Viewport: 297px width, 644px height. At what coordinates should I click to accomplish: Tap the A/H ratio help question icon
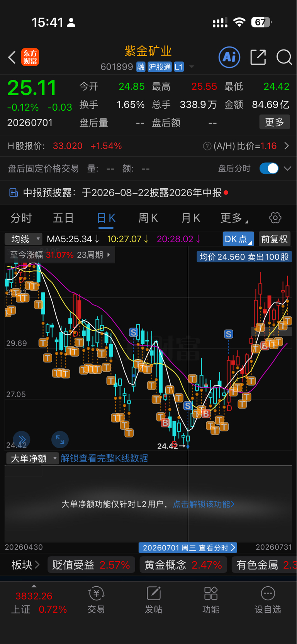[207, 146]
